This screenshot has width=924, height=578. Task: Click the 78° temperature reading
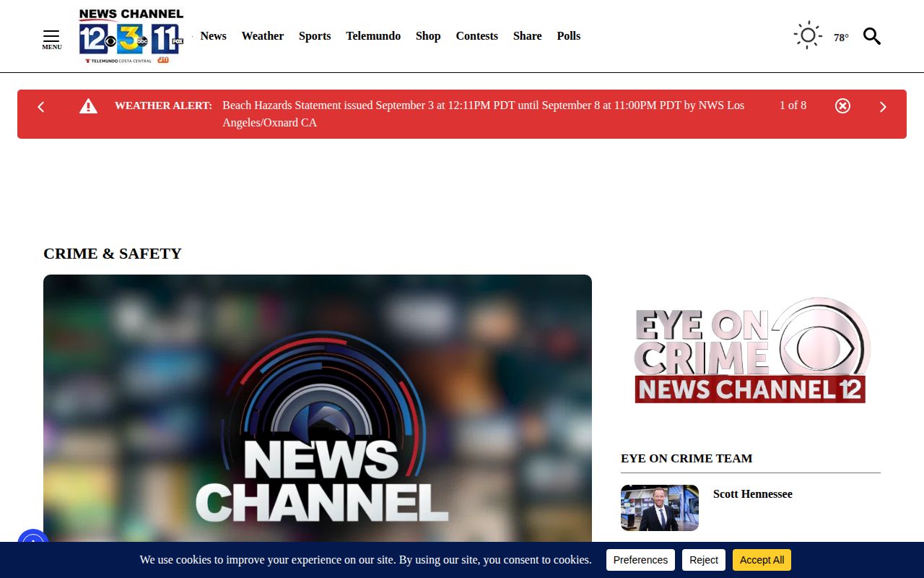click(841, 38)
